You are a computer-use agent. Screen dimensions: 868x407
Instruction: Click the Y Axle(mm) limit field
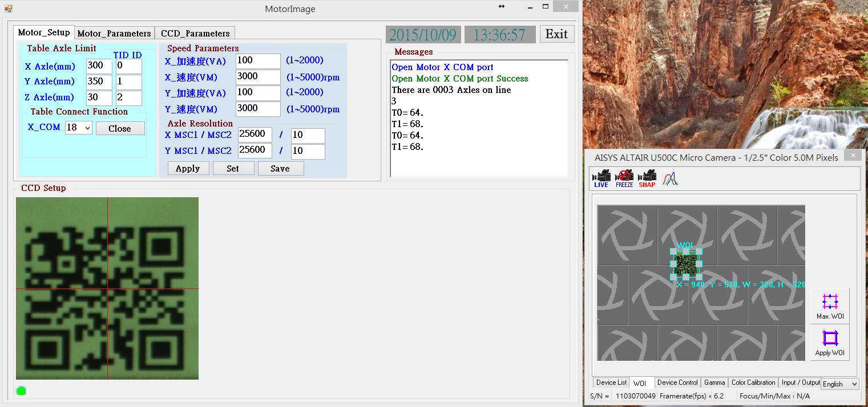tap(99, 82)
